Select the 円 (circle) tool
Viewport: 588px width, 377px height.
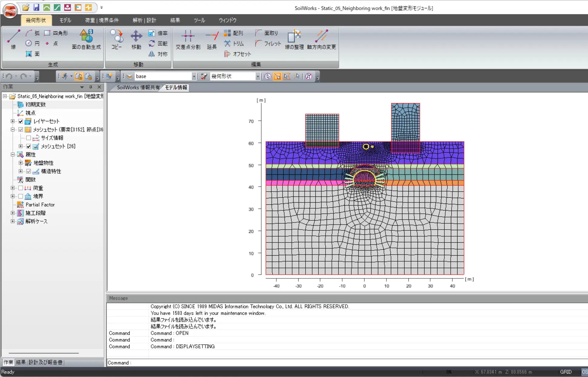(33, 43)
